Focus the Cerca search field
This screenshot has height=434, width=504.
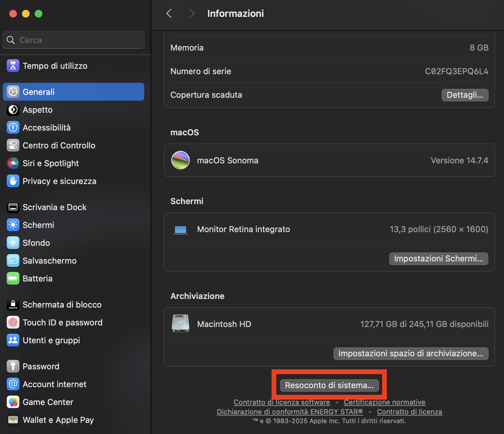click(x=74, y=40)
